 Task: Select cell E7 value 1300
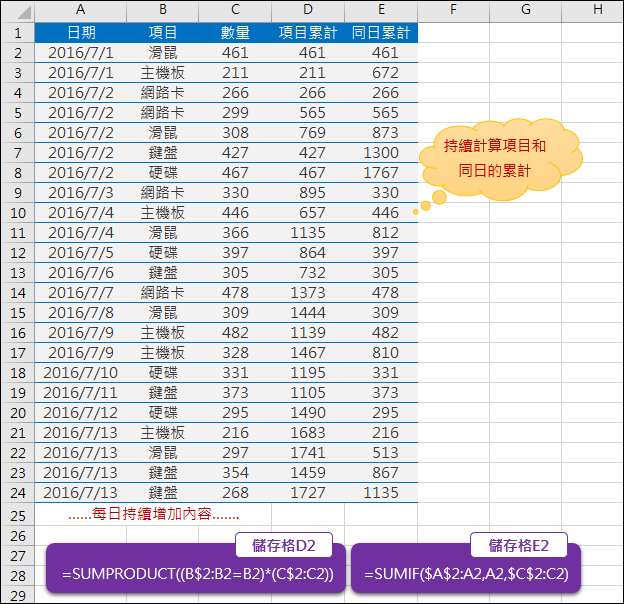pos(381,153)
